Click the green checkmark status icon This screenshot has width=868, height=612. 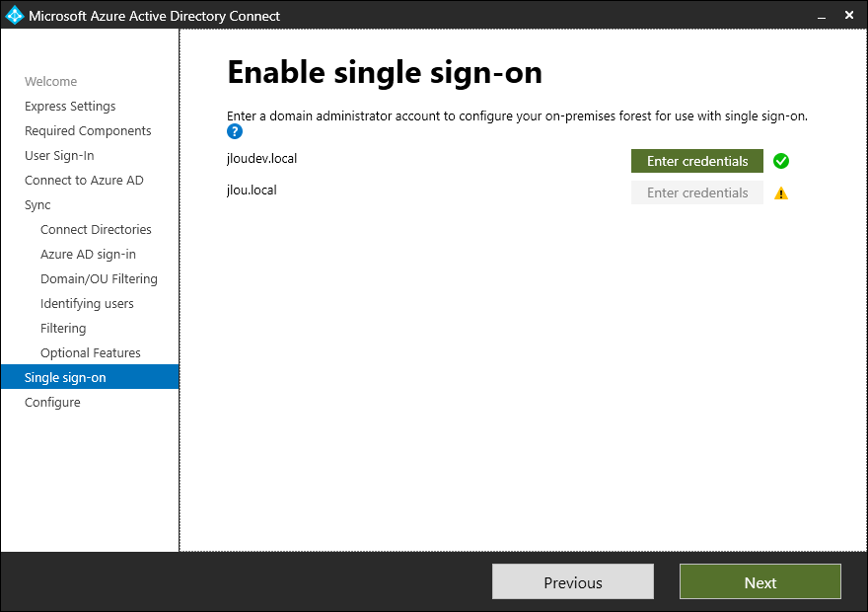click(781, 161)
